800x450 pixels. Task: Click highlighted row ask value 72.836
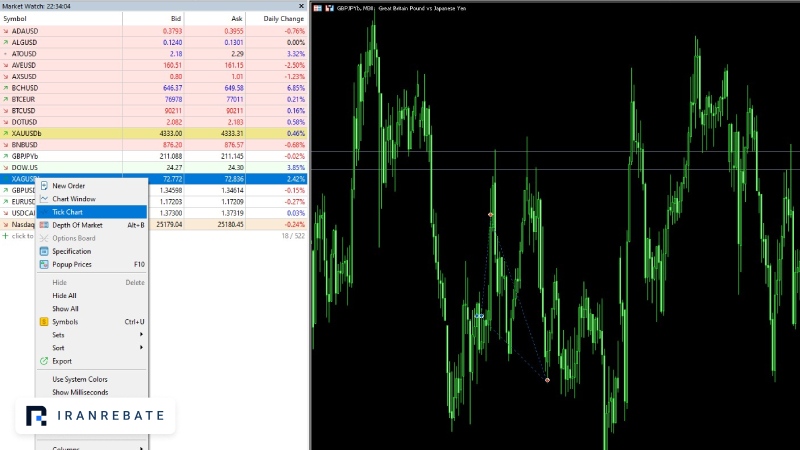coord(234,179)
